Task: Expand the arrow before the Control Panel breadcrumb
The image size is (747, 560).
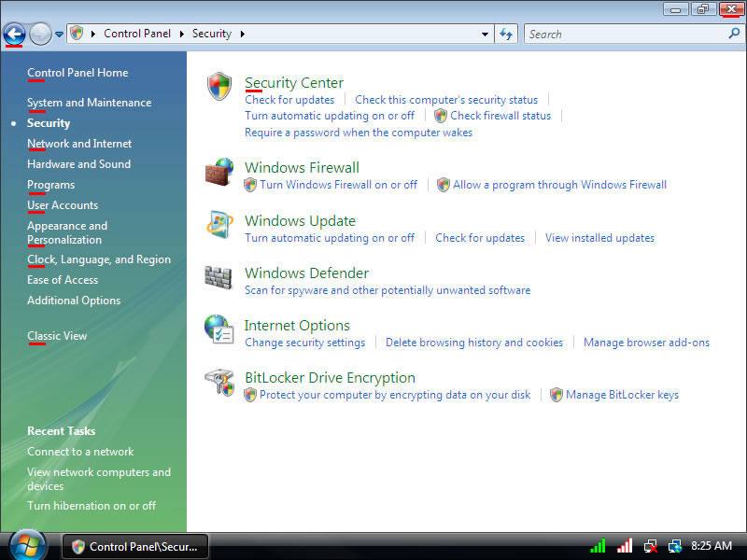Action: (x=93, y=34)
